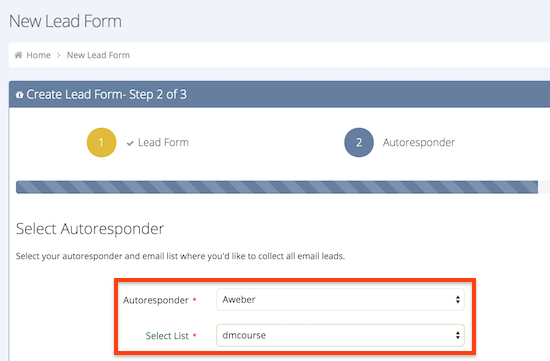Click the Select List field label
The height and width of the screenshot is (361, 550).
(x=167, y=336)
